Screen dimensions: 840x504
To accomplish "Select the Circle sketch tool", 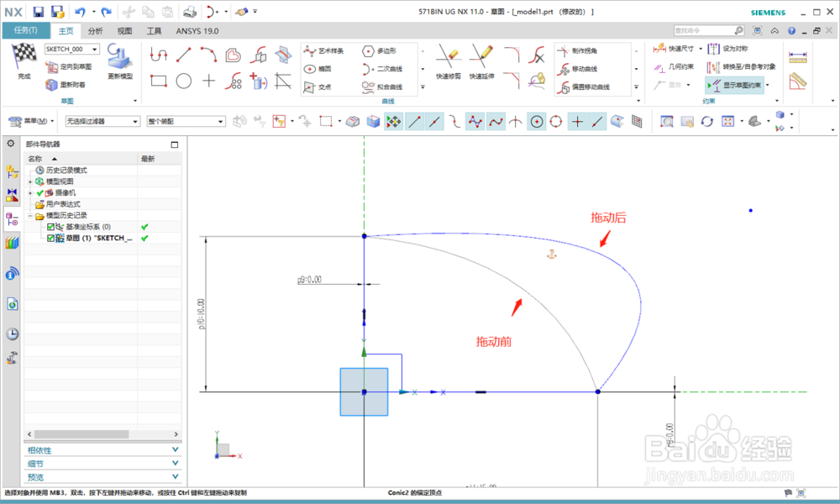I will (184, 81).
